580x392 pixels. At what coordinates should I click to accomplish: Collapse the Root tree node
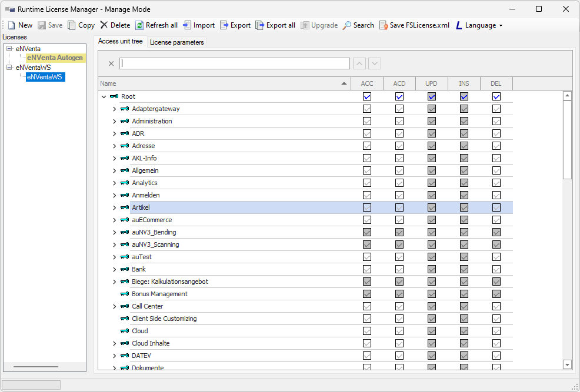point(104,97)
